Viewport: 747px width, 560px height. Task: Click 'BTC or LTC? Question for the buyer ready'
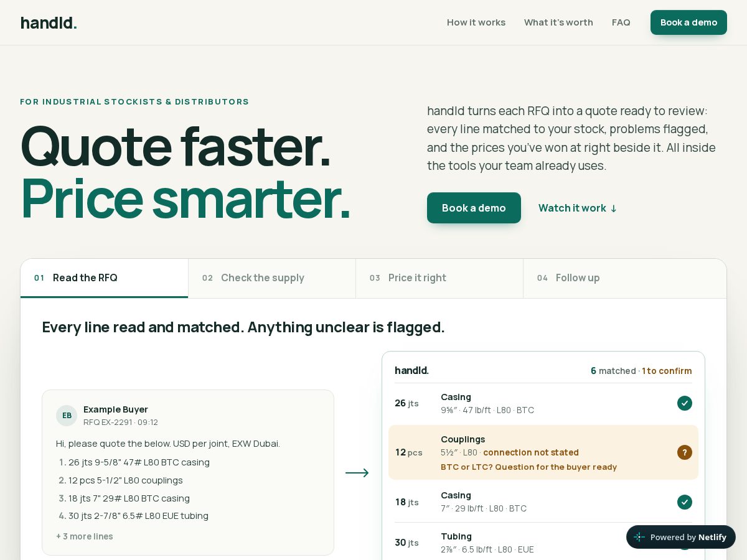click(529, 467)
